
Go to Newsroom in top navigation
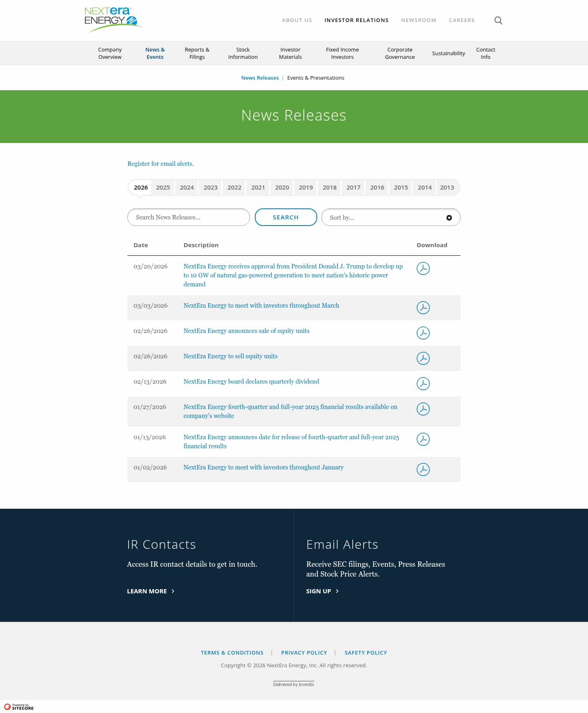click(x=419, y=20)
